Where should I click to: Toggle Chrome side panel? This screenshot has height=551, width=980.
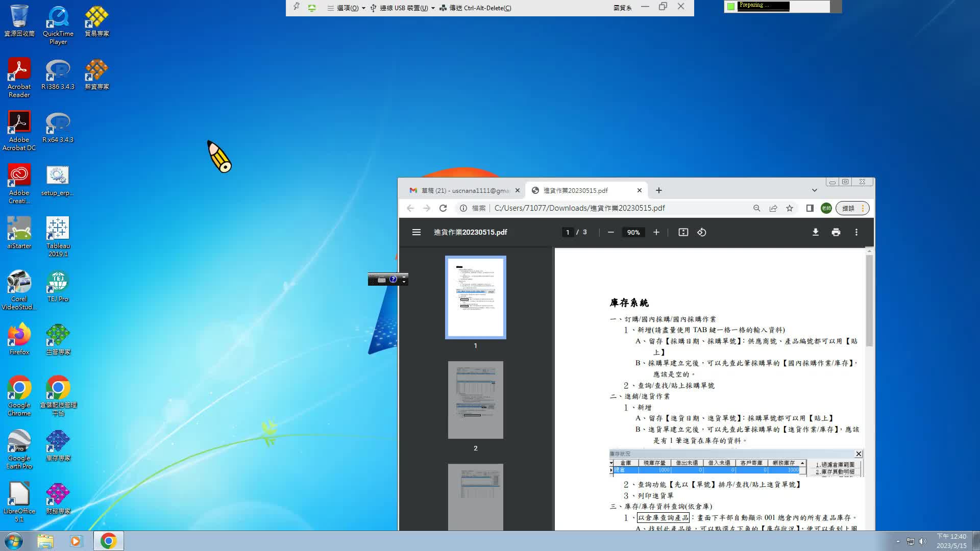pos(810,208)
